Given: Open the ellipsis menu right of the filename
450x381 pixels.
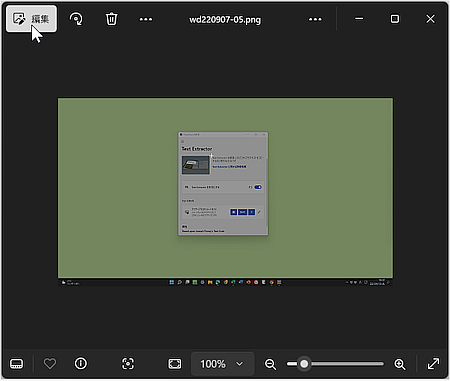Looking at the screenshot, I should (315, 19).
